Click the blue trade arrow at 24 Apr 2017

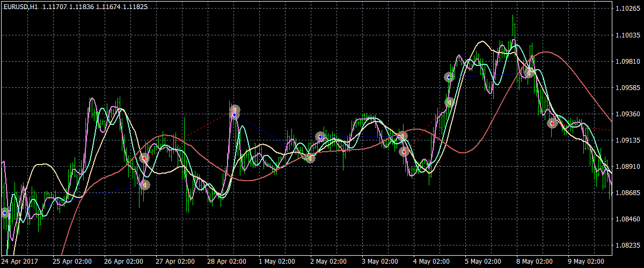pyautogui.click(x=5, y=213)
